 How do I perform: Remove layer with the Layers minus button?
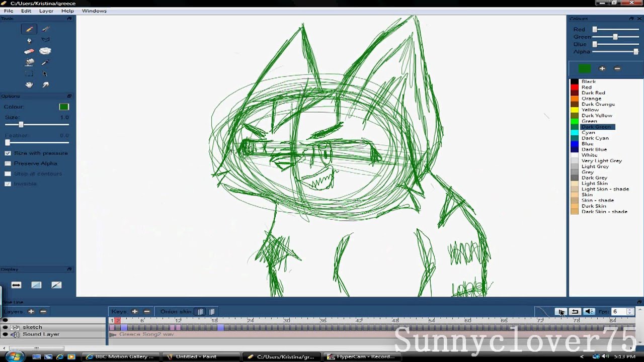click(x=43, y=312)
